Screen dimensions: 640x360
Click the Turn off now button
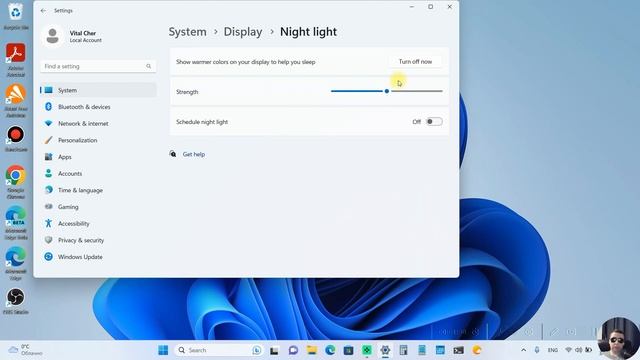tap(415, 62)
